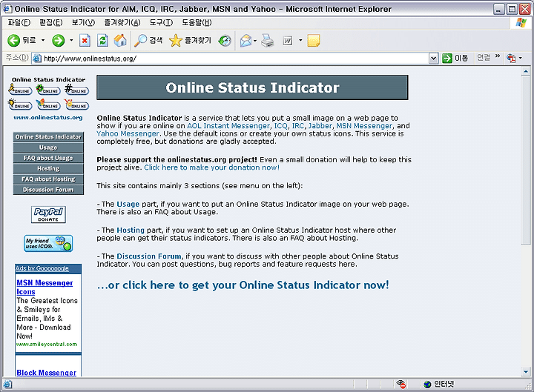Stop page loading with red X icon
The image size is (534, 392).
85,41
